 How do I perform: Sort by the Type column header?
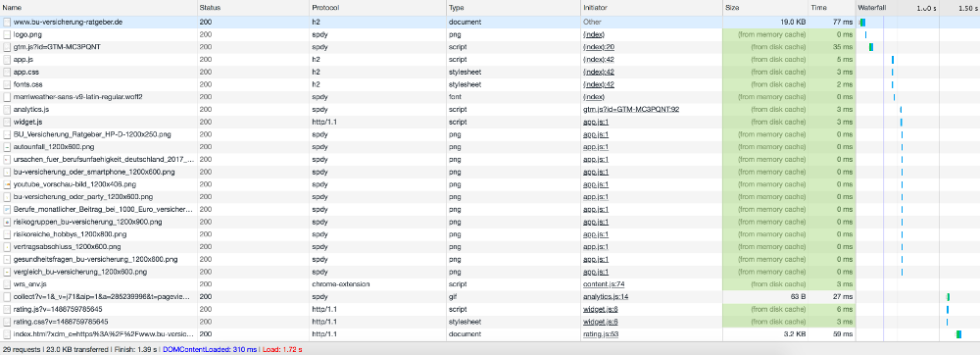click(513, 8)
